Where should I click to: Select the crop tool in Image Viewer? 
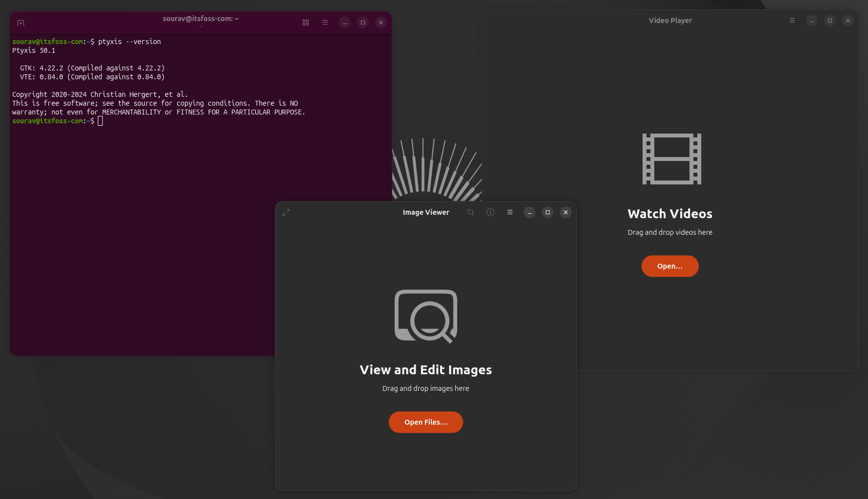470,212
